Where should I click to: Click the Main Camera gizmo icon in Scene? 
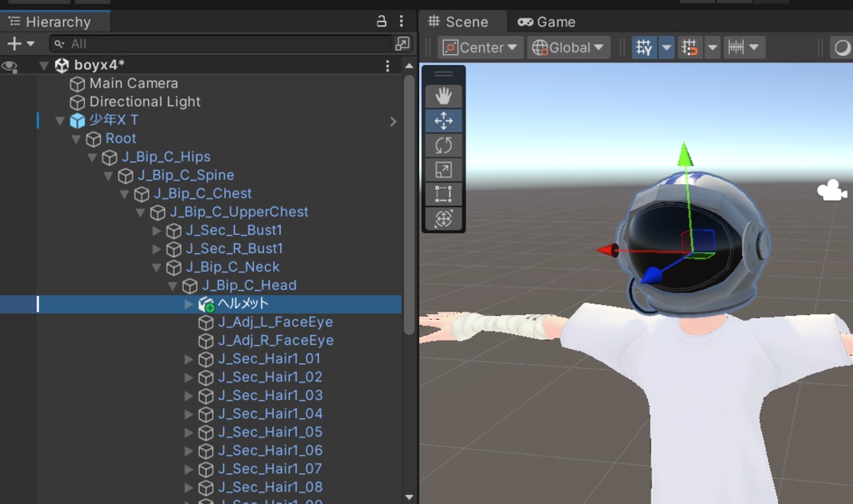tap(832, 190)
